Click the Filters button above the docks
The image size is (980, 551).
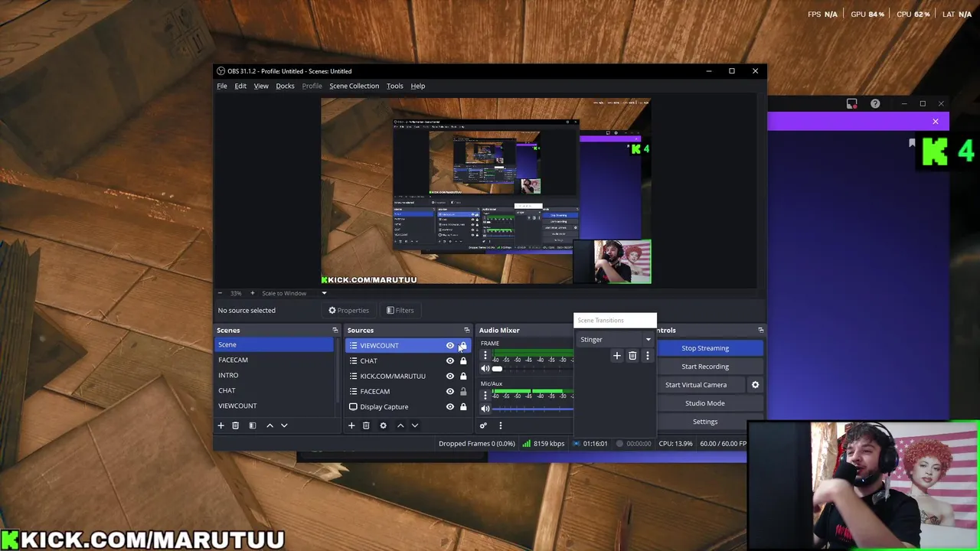pyautogui.click(x=400, y=311)
